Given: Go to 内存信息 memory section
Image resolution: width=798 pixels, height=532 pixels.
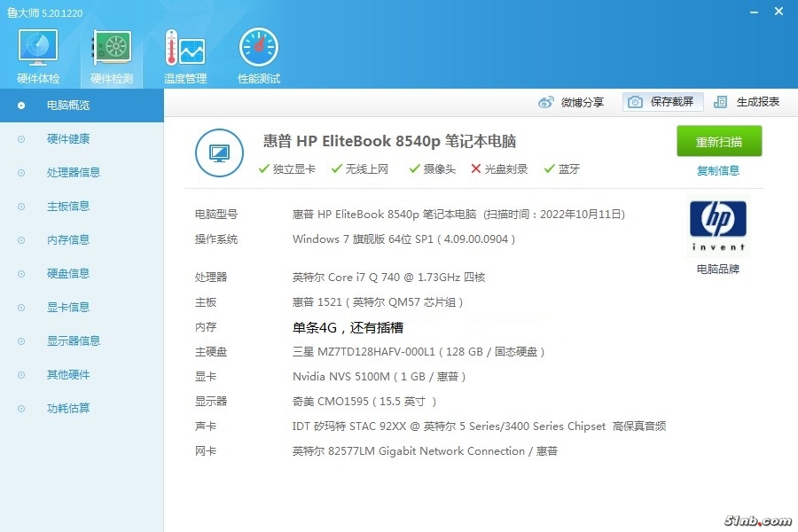Looking at the screenshot, I should coord(68,240).
